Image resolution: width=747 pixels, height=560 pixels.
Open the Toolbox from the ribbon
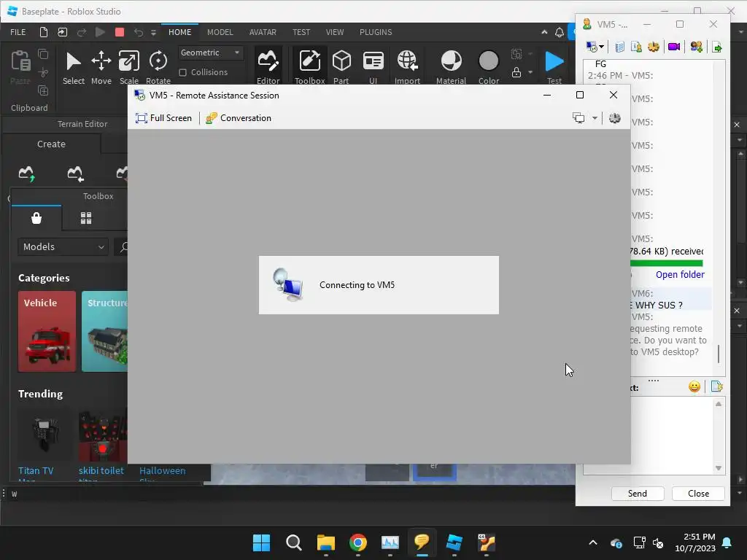[309, 66]
